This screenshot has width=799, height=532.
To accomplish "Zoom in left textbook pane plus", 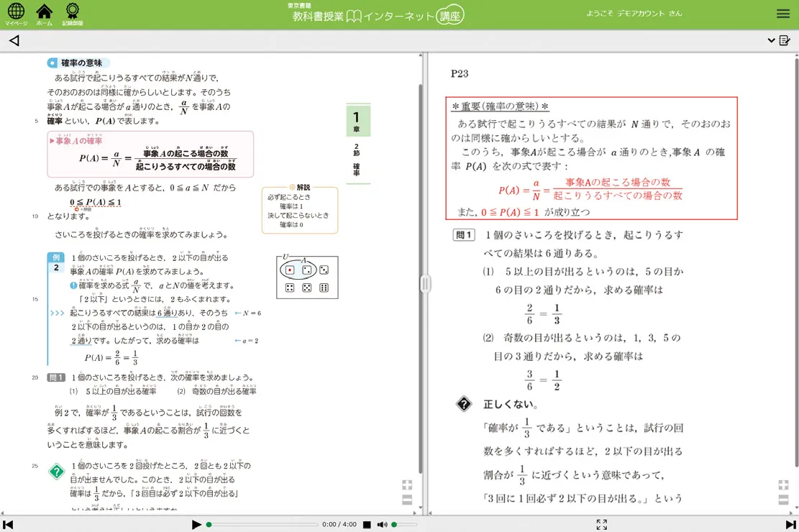I will click(407, 485).
